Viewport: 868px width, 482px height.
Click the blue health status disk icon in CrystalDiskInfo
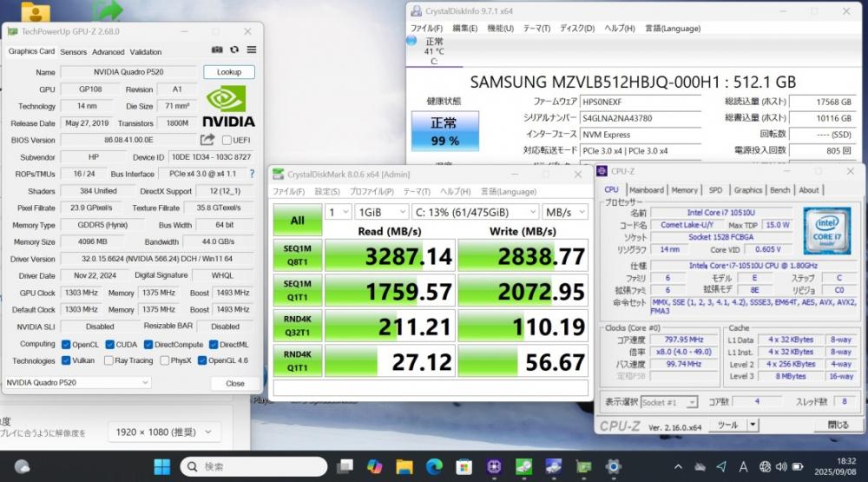pos(411,41)
